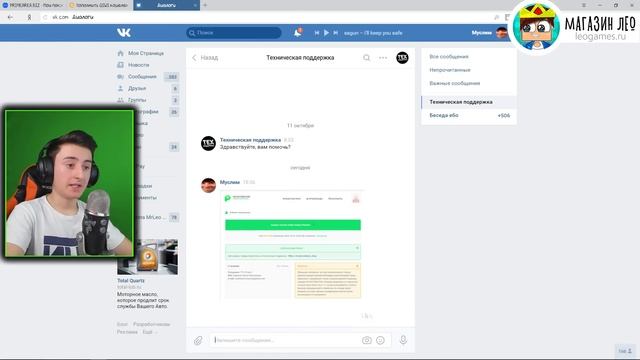Open the Беседа ебо conversation on the right
The width and height of the screenshot is (640, 360).
(x=469, y=116)
